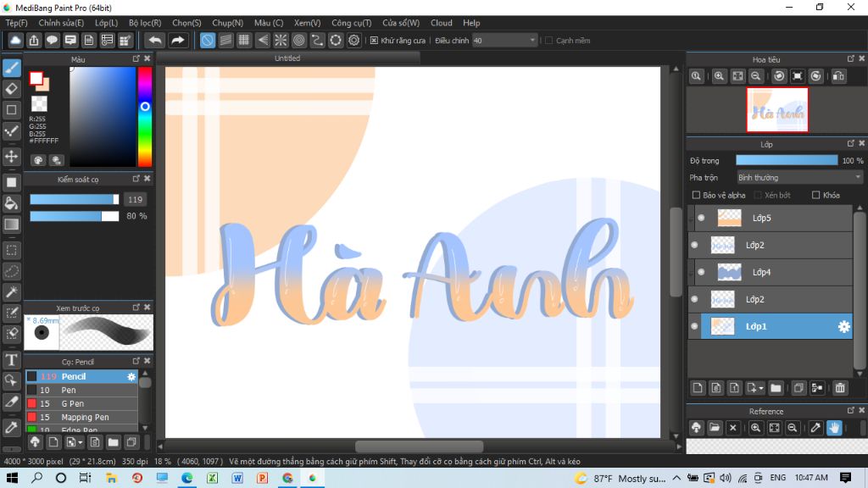The width and height of the screenshot is (868, 488).
Task: Hide the Lớp1 layer
Action: point(695,326)
